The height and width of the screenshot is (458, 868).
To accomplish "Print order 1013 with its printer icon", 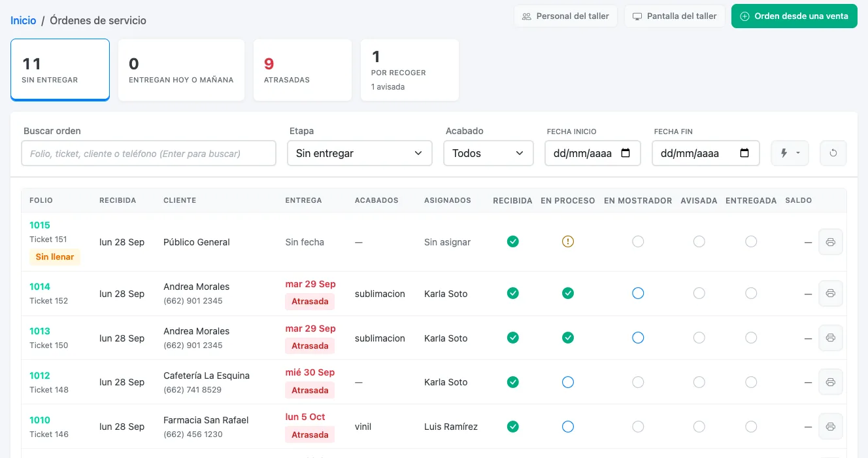I will click(x=831, y=338).
